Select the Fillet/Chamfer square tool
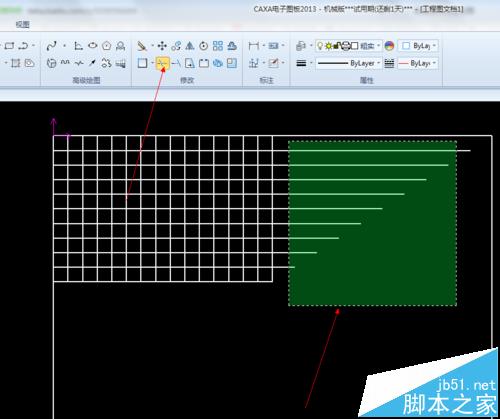The image size is (500, 419). 142,63
